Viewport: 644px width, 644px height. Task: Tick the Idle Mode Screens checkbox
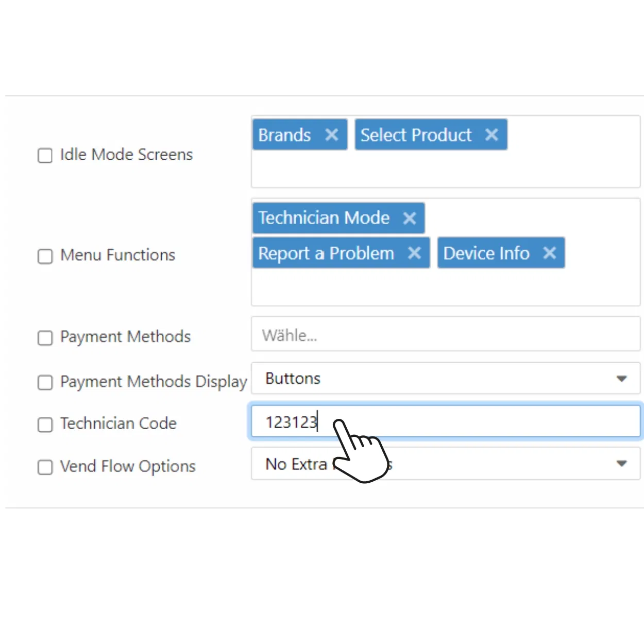[x=45, y=156]
